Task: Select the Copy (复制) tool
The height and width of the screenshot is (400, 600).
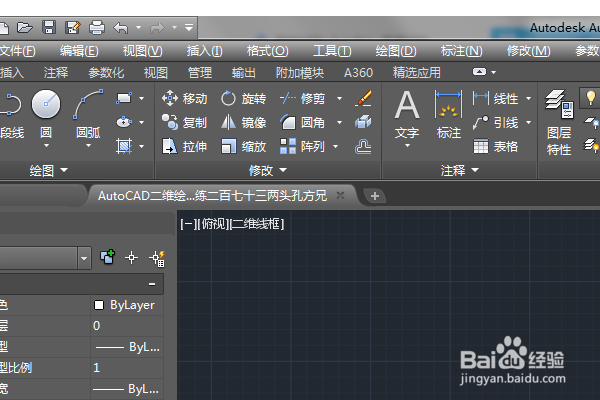Action: pyautogui.click(x=184, y=122)
